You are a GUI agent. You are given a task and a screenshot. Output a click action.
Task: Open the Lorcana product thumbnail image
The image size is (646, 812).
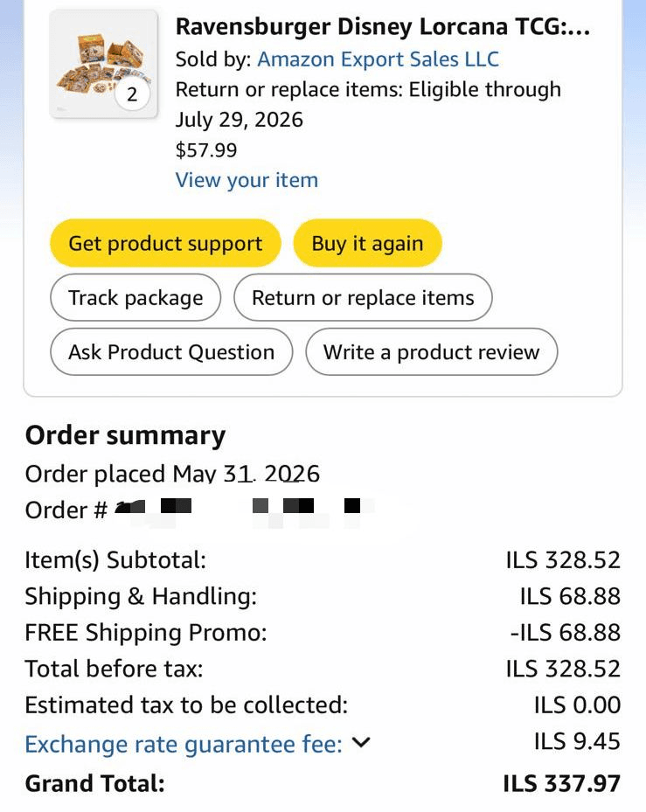tap(104, 64)
